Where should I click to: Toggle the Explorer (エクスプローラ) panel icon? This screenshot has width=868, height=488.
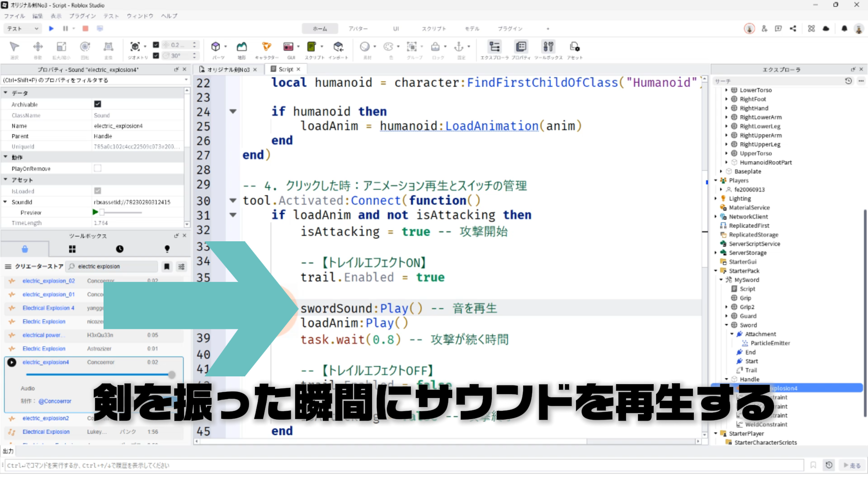[495, 47]
